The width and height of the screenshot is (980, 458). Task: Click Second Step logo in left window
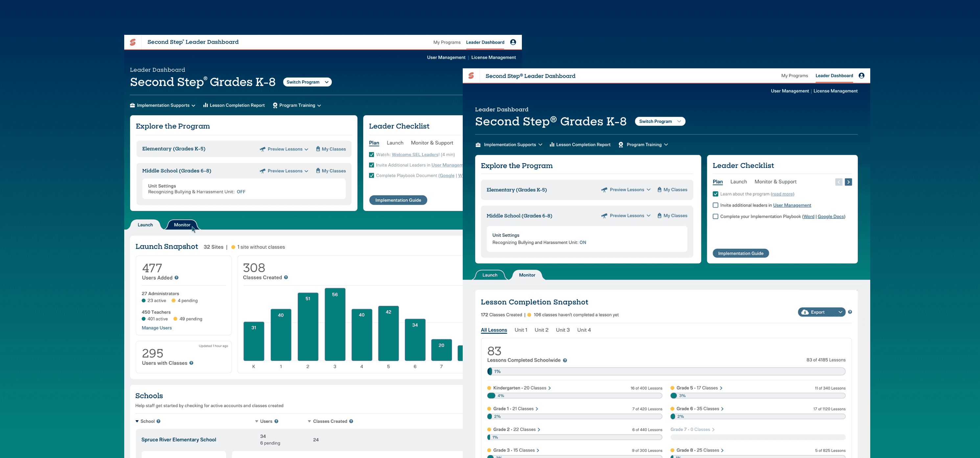coord(133,42)
